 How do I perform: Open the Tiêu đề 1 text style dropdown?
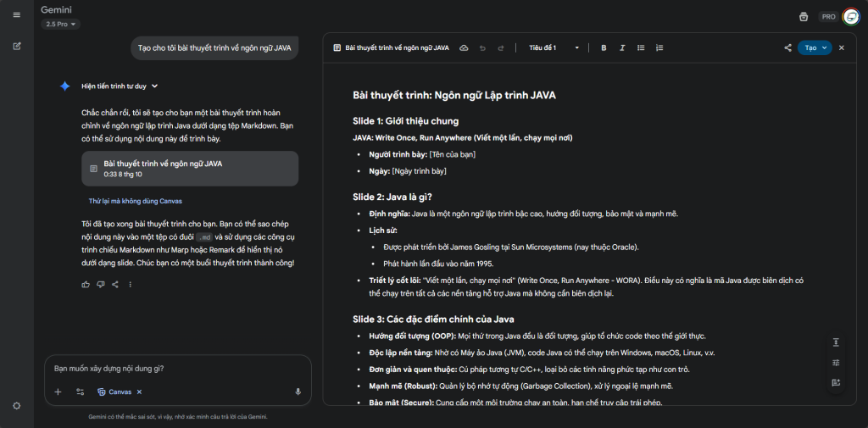pyautogui.click(x=554, y=48)
